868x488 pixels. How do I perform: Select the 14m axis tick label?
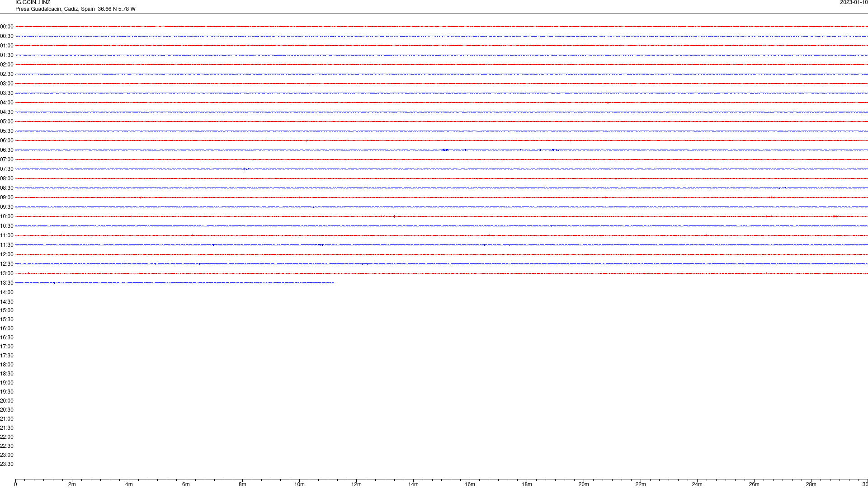coord(413,484)
